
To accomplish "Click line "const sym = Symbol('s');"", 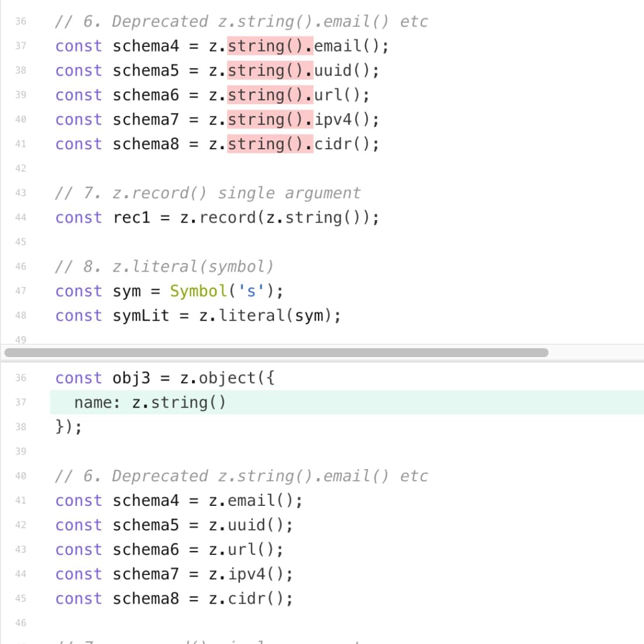I will pyautogui.click(x=169, y=291).
